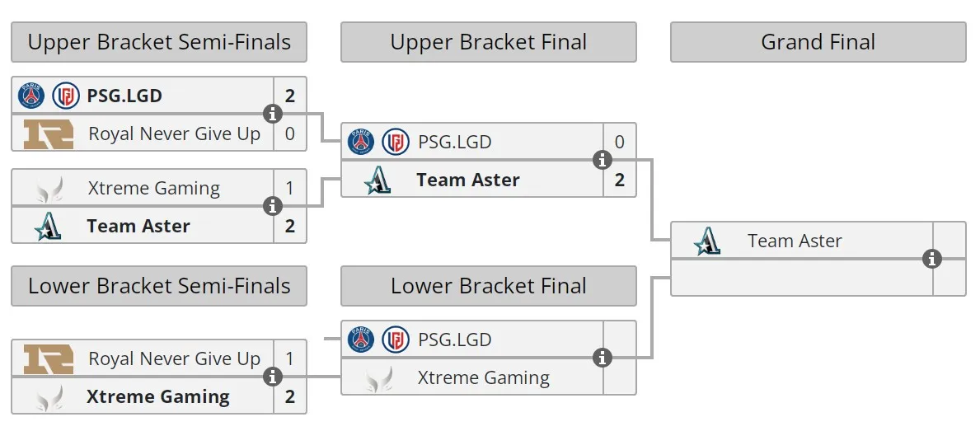This screenshot has width=980, height=431.
Task: Click the Xtreme Gaming name in Lower Bracket Semi-Finals
Action: point(158,396)
